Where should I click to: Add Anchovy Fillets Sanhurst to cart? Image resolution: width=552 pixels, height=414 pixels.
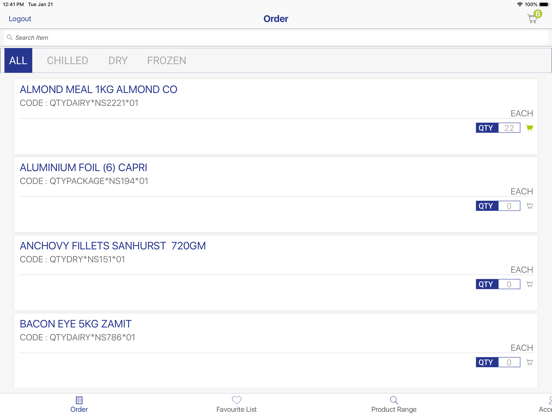[529, 284]
